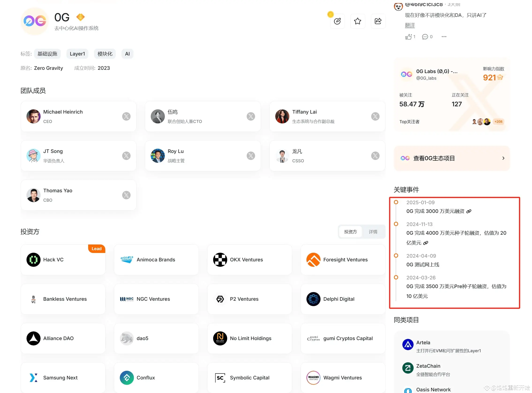Select the 2025-01-09 timeline marker
Viewport: 532px width, 393px height.
pyautogui.click(x=396, y=202)
